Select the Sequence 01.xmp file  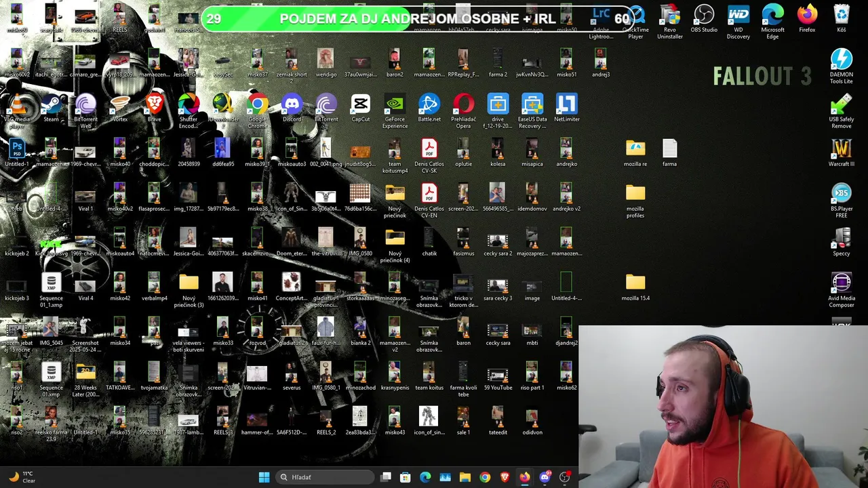(51, 379)
